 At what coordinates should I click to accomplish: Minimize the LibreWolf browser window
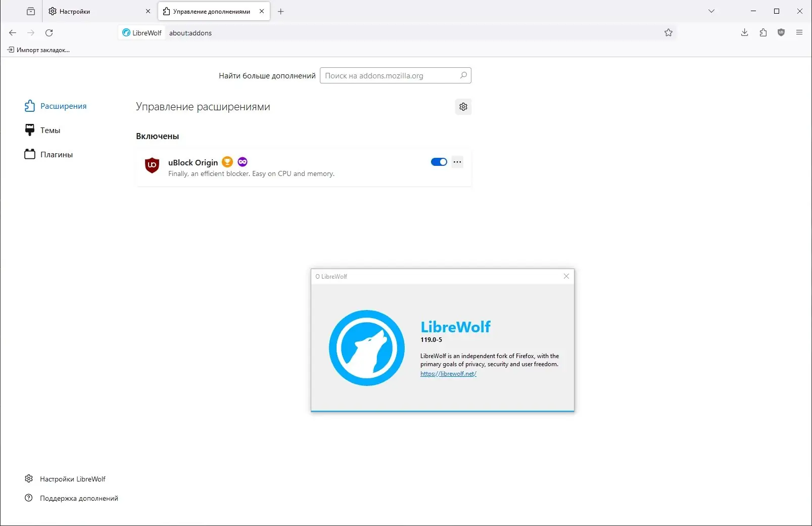tap(753, 11)
